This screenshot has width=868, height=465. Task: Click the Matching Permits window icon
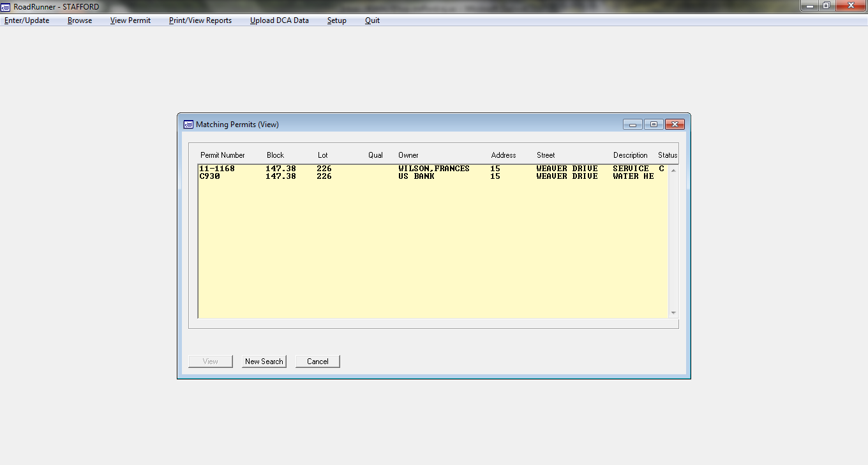pos(188,125)
